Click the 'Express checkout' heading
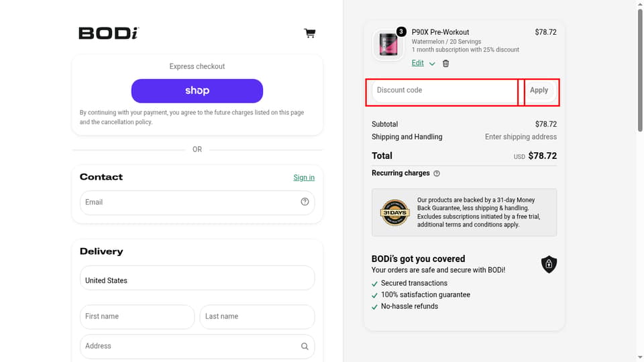The width and height of the screenshot is (644, 362). click(197, 66)
